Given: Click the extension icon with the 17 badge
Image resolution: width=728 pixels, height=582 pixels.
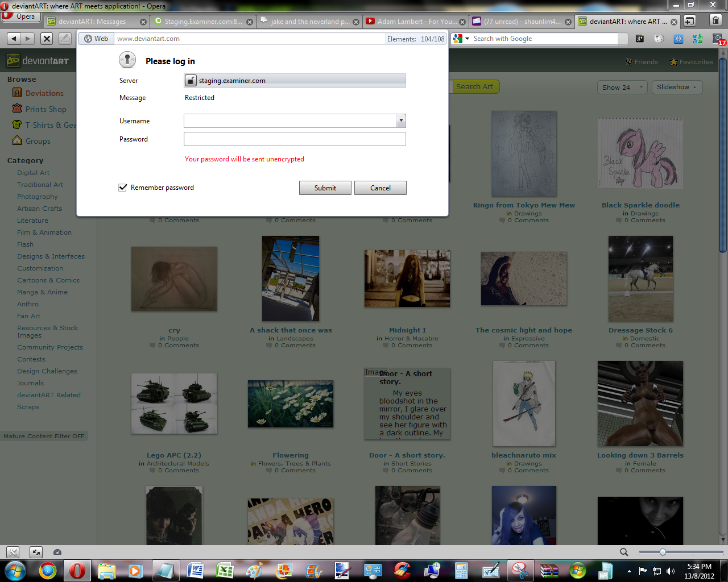Looking at the screenshot, I should click(x=719, y=39).
